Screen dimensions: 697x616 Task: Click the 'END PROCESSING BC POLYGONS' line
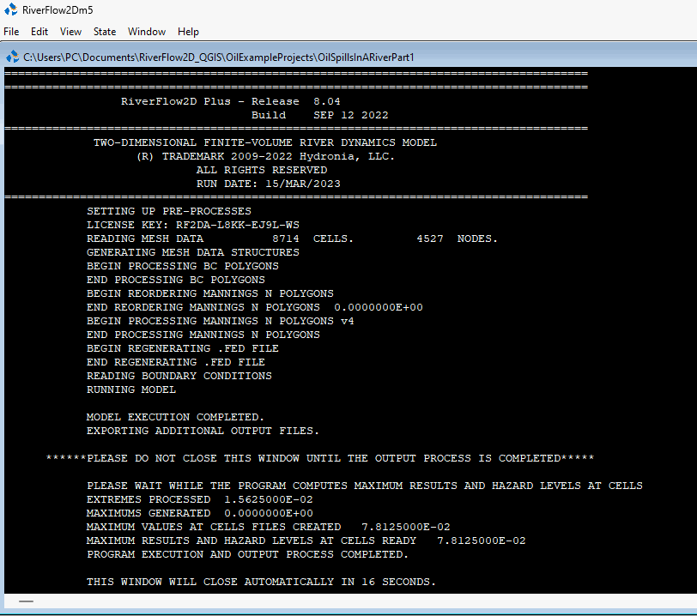[x=176, y=280]
